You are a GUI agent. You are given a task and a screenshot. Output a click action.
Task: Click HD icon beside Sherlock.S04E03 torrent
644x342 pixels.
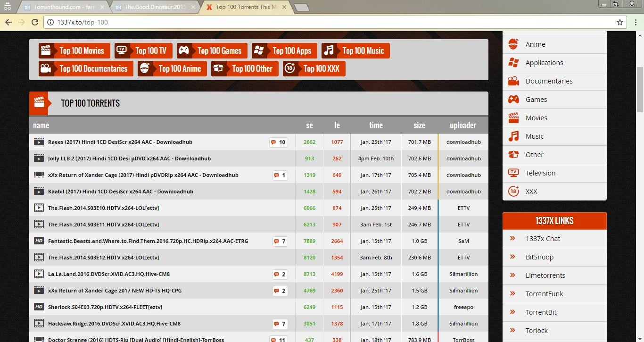point(39,307)
